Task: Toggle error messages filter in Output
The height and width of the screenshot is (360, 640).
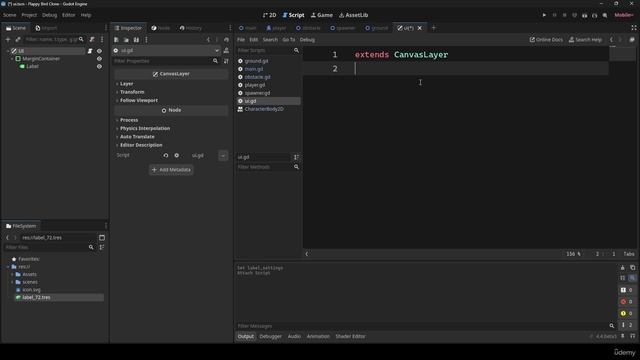Action: [627, 302]
